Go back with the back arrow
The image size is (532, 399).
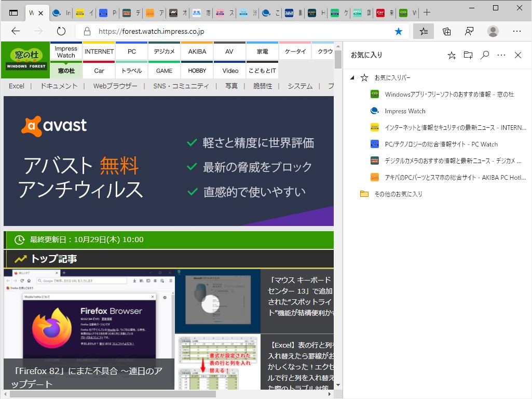click(15, 31)
